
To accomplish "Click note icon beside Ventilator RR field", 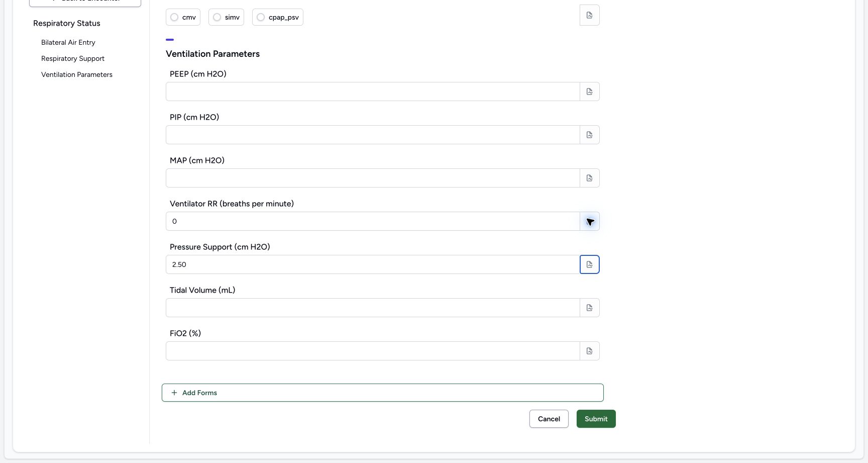I will coord(590,221).
